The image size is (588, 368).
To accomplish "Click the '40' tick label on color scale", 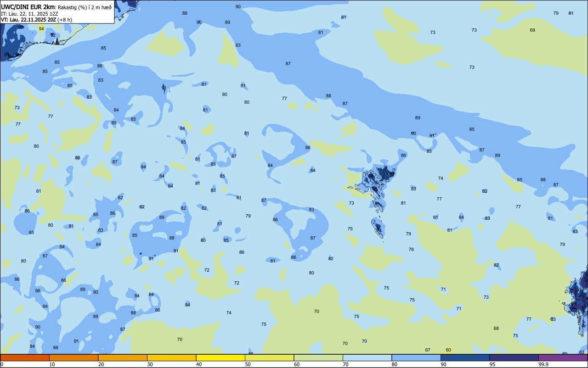I will [x=199, y=364].
